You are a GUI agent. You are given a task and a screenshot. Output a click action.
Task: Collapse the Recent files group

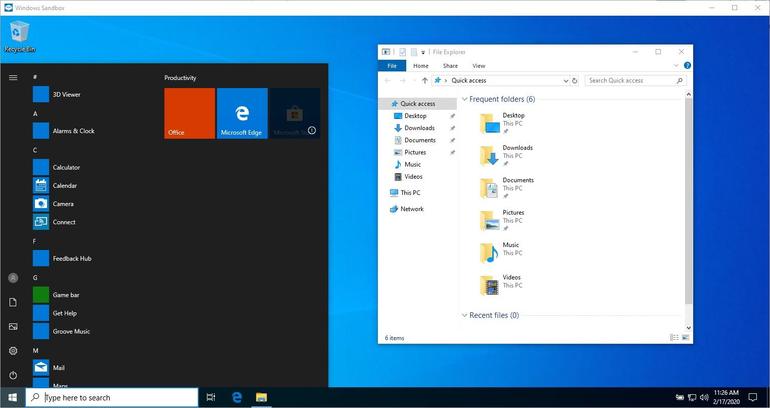coord(465,315)
